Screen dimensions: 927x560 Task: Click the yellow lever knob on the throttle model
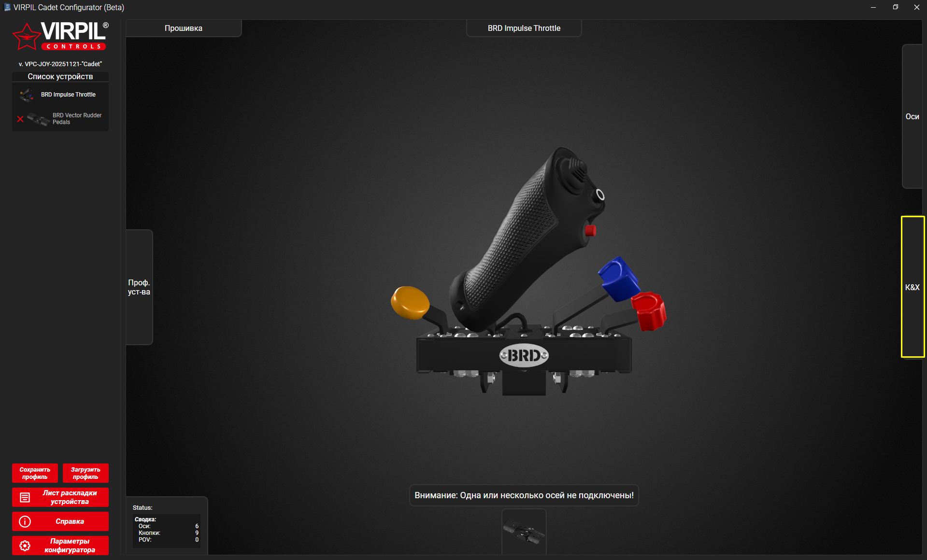pyautogui.click(x=410, y=303)
